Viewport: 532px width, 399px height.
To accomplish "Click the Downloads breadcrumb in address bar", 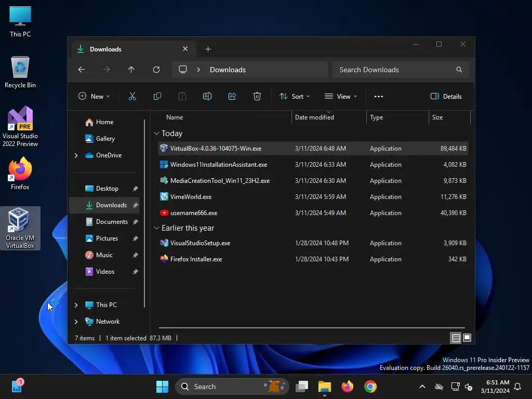I will coord(228,70).
